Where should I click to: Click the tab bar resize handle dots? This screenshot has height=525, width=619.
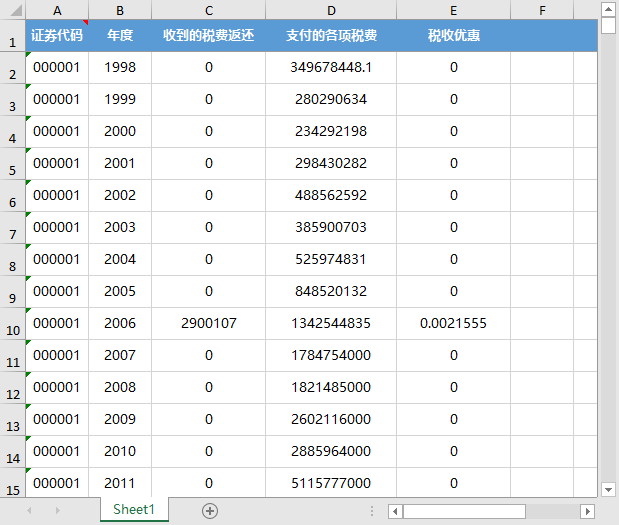[372, 511]
